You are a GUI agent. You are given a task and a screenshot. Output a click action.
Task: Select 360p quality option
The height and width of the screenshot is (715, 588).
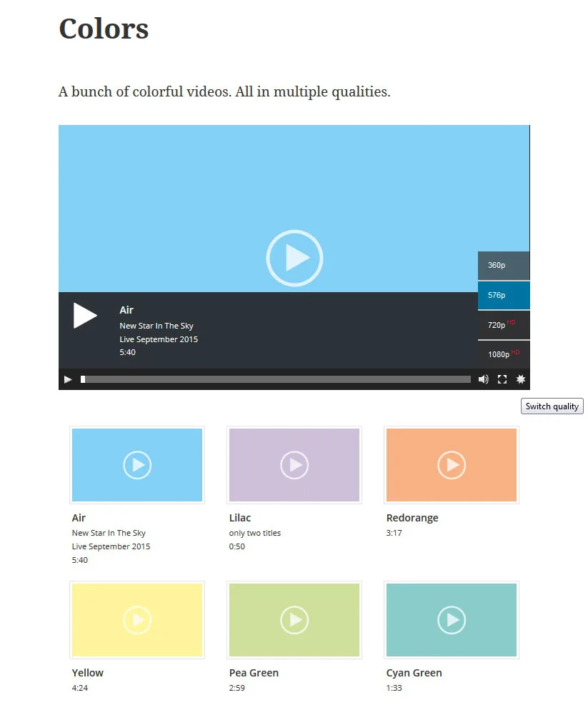504,266
